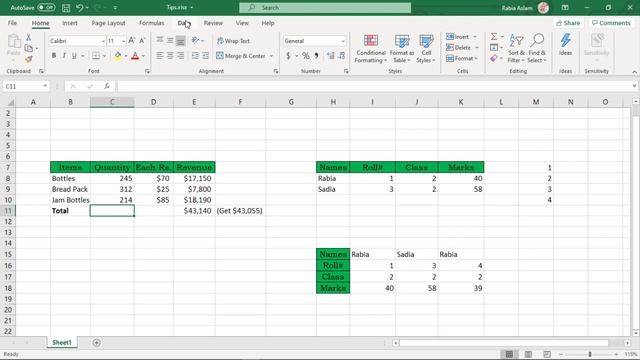
Task: Open the Calibri font name dropdown
Action: (103, 41)
